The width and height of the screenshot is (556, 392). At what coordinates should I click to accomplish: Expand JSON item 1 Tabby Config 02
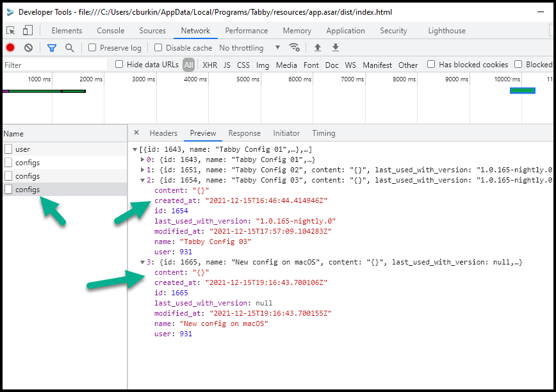click(142, 170)
